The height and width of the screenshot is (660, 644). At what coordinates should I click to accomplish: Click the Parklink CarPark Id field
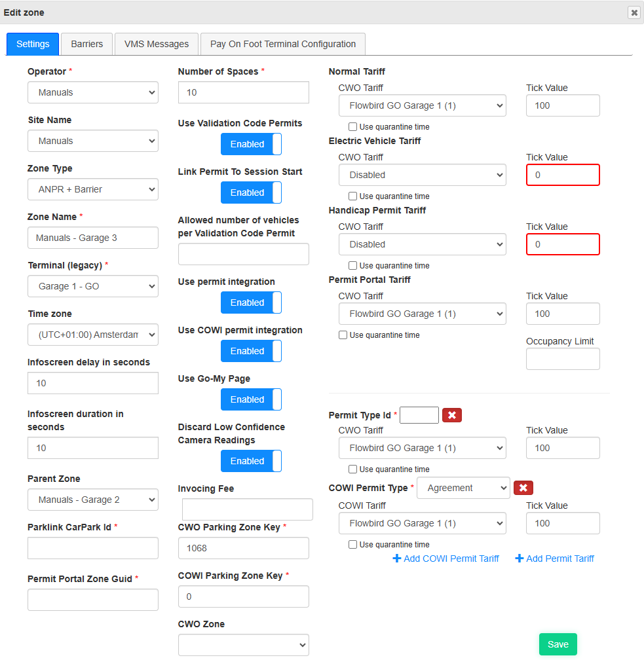tap(93, 548)
